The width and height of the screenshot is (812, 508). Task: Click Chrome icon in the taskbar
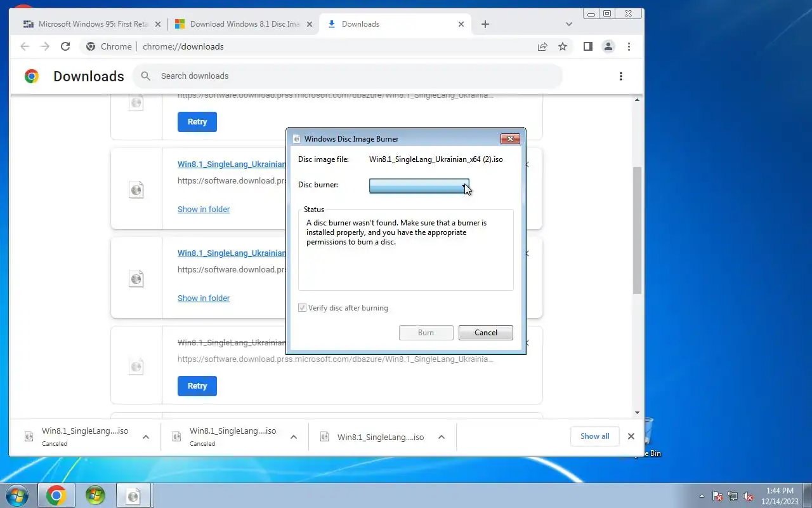coord(56,495)
